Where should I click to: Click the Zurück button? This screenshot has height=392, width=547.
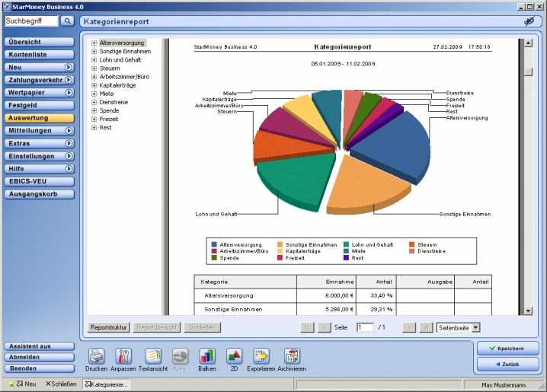point(507,365)
